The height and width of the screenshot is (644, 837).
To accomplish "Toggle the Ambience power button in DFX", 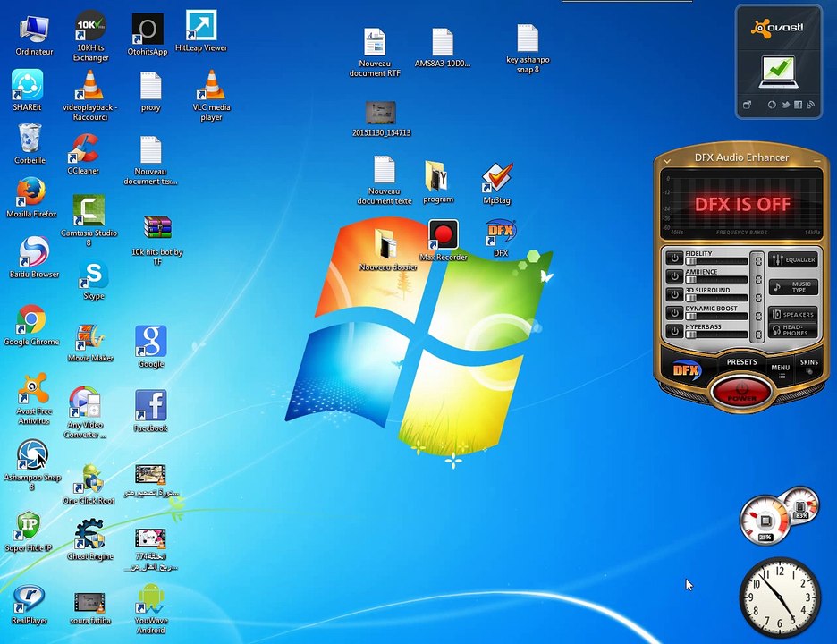I will pos(675,276).
